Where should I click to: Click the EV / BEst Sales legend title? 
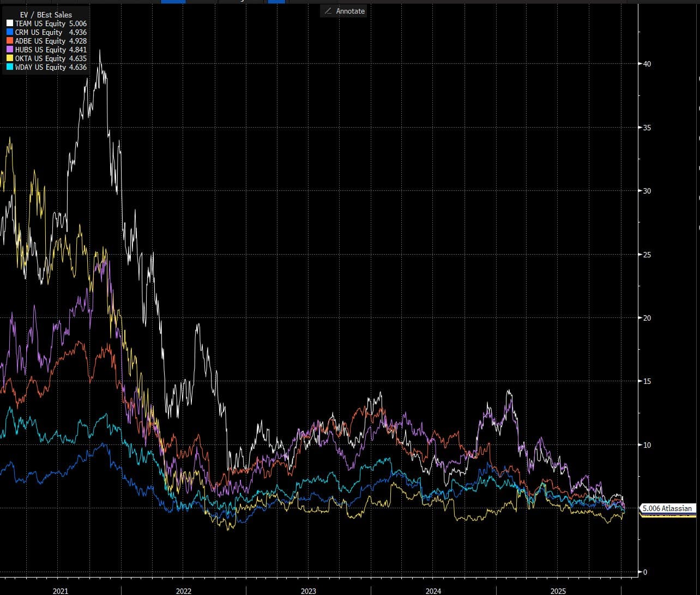pyautogui.click(x=46, y=15)
